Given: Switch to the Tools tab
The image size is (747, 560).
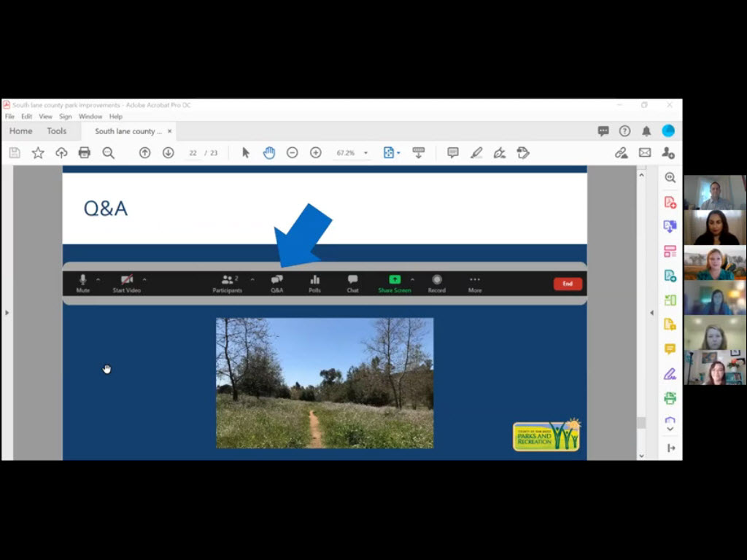Looking at the screenshot, I should [57, 131].
